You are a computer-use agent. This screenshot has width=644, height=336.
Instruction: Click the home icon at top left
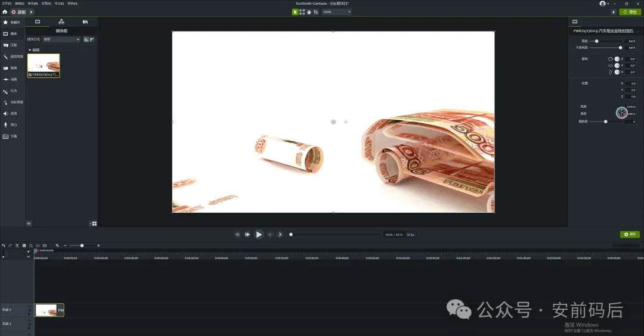coord(5,12)
